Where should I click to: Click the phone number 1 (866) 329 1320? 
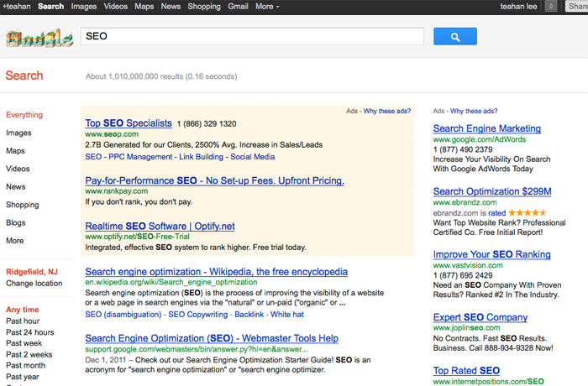207,123
